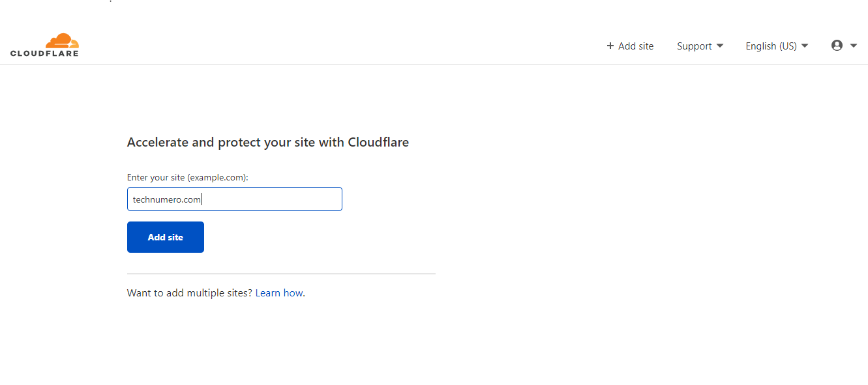Viewport: 868px width, 385px height.
Task: Expand the Support dropdown arrow
Action: (x=720, y=46)
